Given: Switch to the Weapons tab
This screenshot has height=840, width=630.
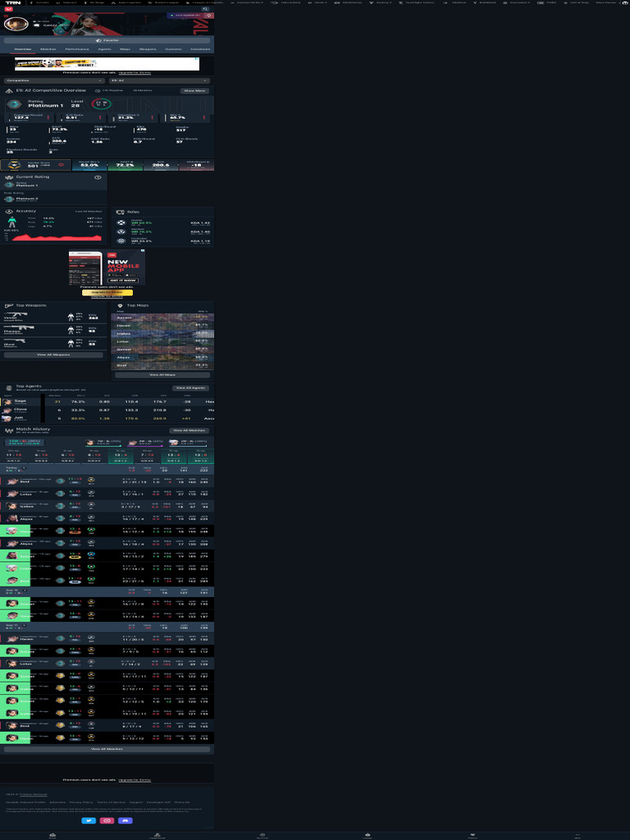Looking at the screenshot, I should [148, 49].
